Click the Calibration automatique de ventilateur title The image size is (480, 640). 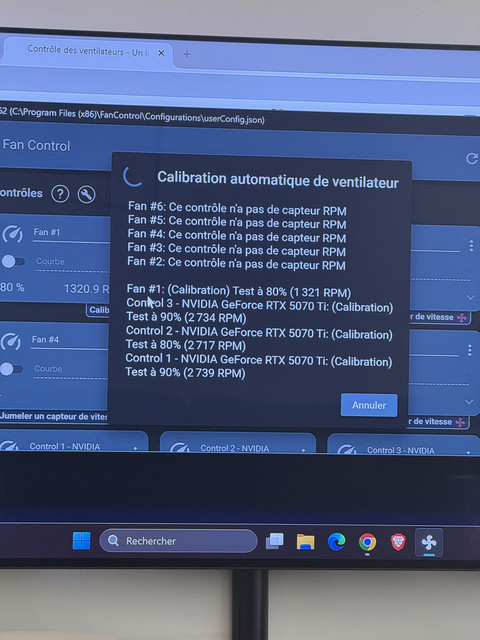[x=278, y=180]
